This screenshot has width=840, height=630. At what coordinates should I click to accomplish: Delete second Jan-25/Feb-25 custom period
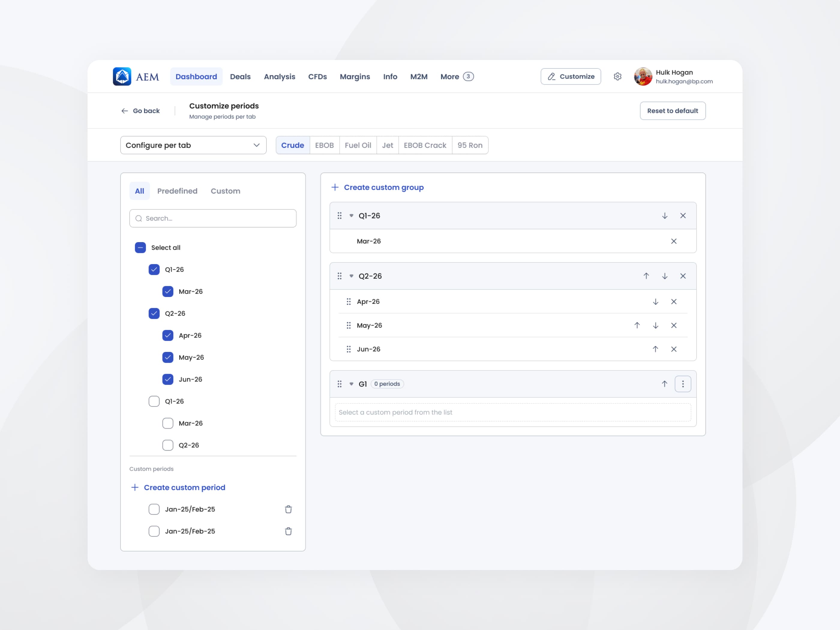tap(288, 531)
